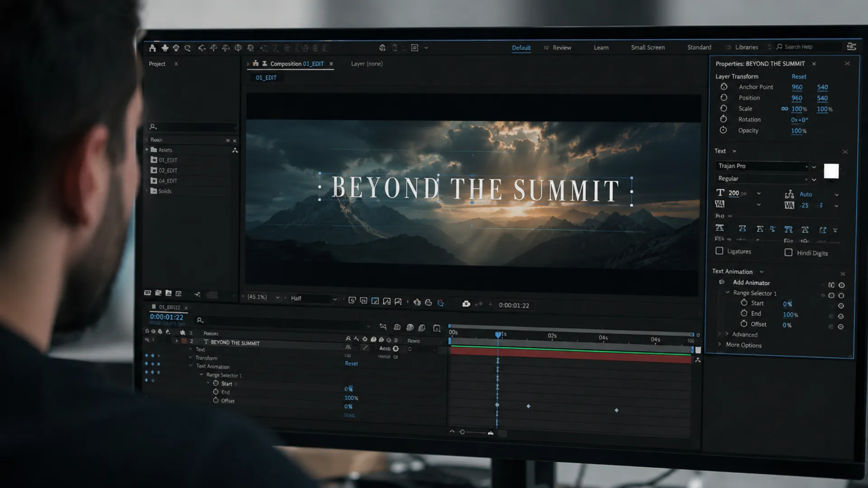Switch to the Small Screen workspace
Image resolution: width=868 pixels, height=488 pixels.
[647, 47]
